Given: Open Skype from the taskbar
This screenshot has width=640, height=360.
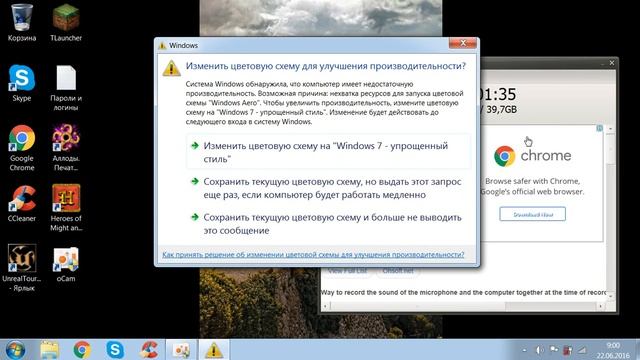Looking at the screenshot, I should (115, 350).
